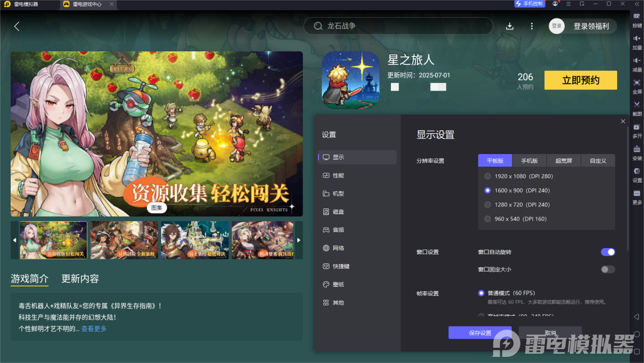Open the three-dot menu next to search
This screenshot has width=644, height=363.
pyautogui.click(x=532, y=25)
